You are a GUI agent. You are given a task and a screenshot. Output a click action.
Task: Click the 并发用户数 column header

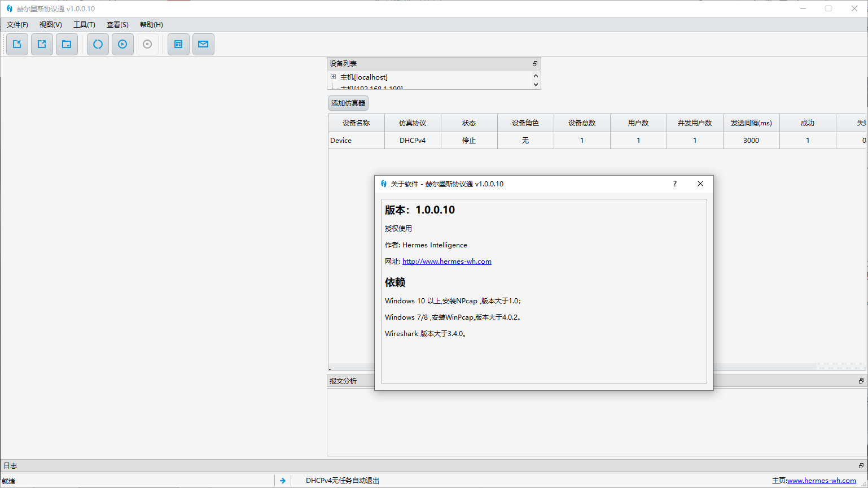[x=695, y=123]
